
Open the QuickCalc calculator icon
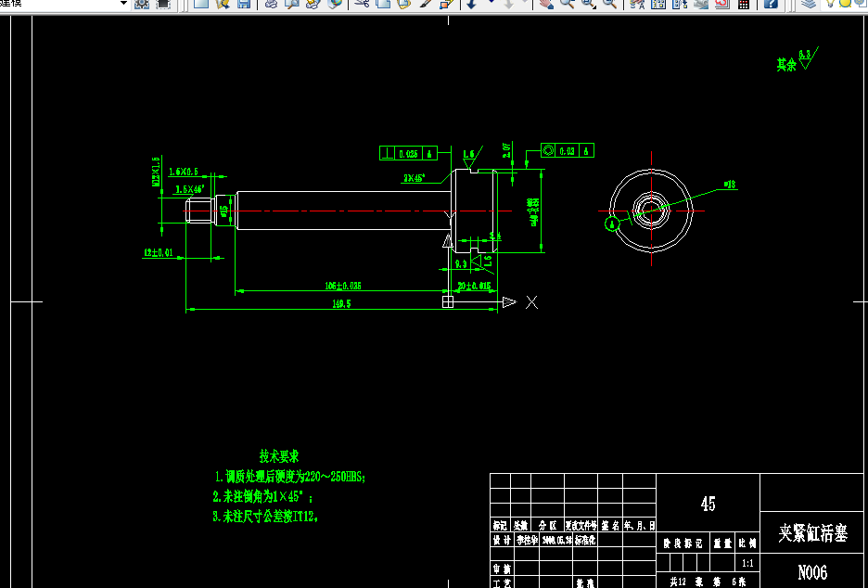744,4
